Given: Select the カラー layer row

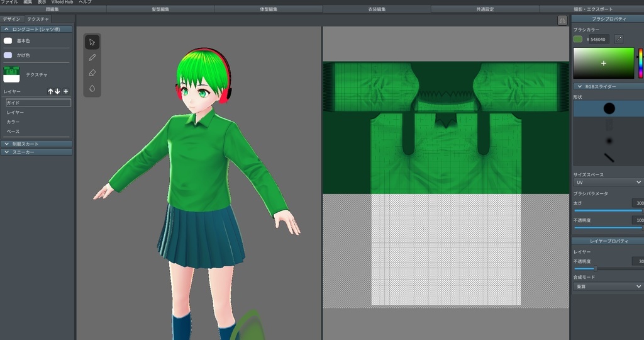Looking at the screenshot, I should point(37,122).
